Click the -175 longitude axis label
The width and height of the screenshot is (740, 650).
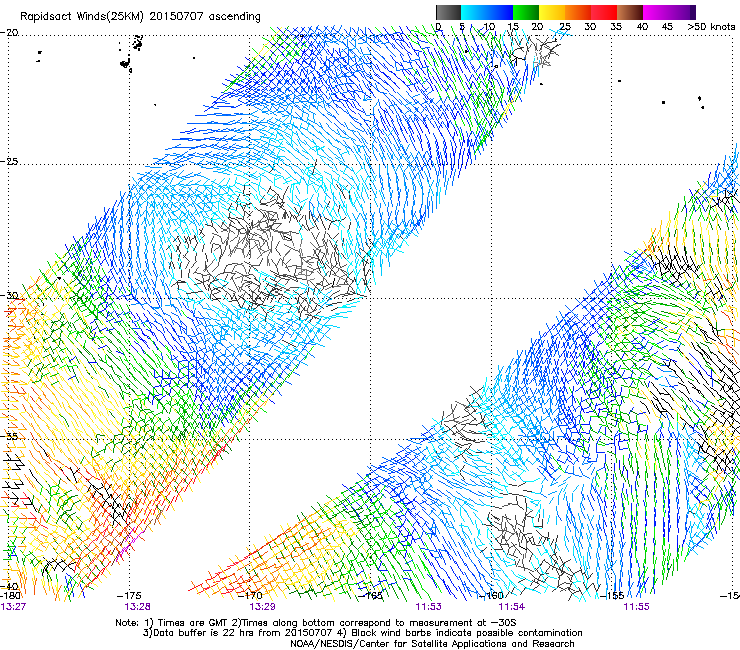[131, 595]
